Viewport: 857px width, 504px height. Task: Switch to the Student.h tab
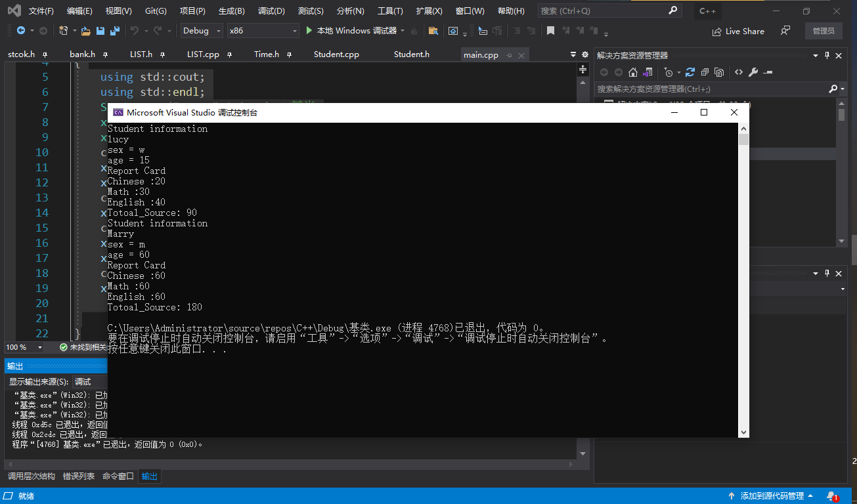[412, 54]
